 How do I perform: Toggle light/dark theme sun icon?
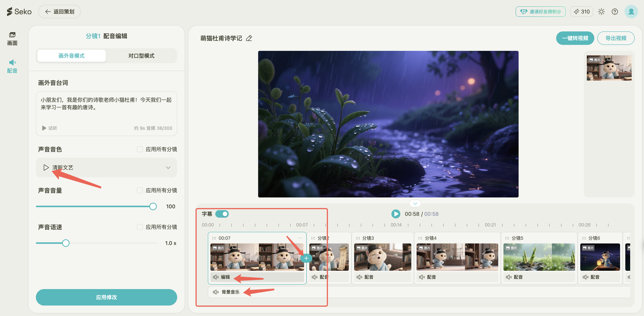tap(601, 12)
